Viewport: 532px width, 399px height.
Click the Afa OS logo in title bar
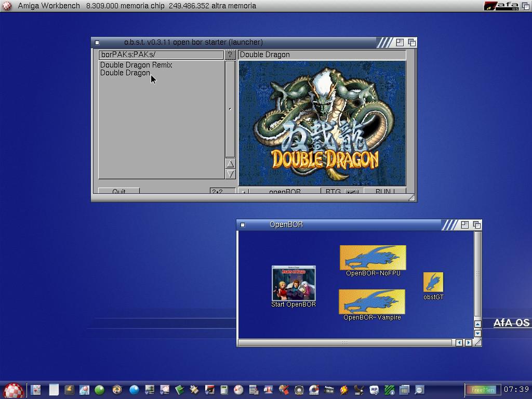tap(502, 6)
